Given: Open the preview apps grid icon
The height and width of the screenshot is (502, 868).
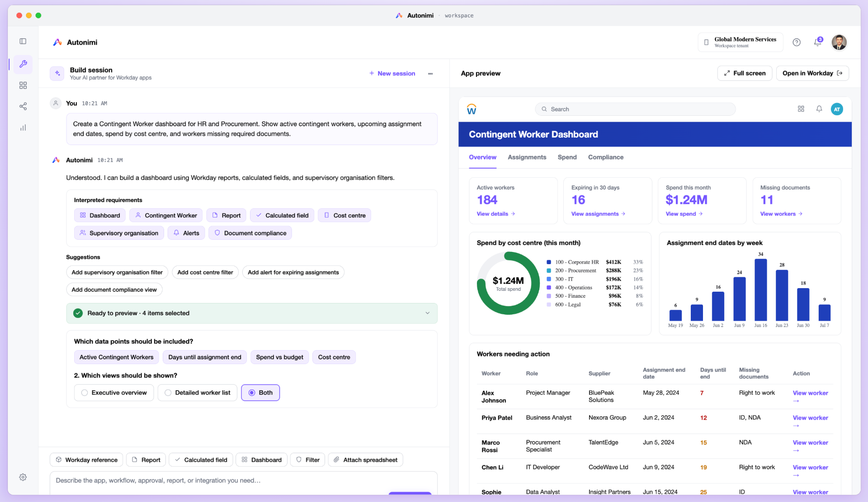Looking at the screenshot, I should coord(801,109).
